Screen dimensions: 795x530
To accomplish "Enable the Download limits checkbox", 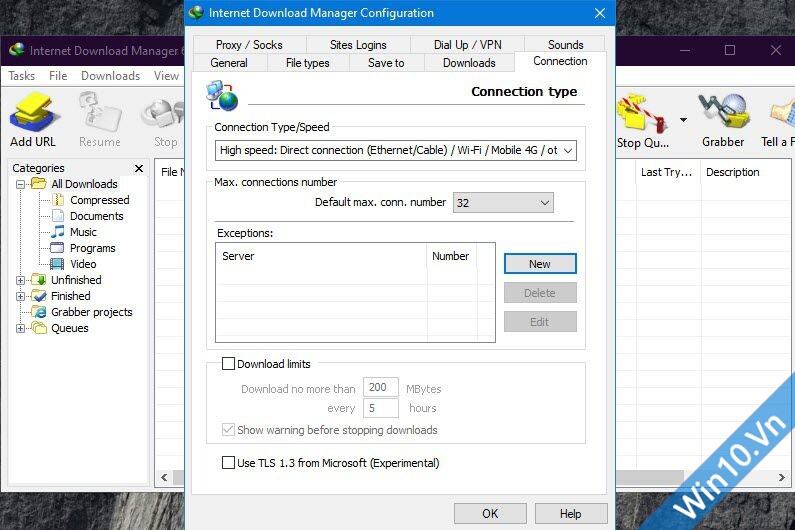I will click(x=228, y=364).
